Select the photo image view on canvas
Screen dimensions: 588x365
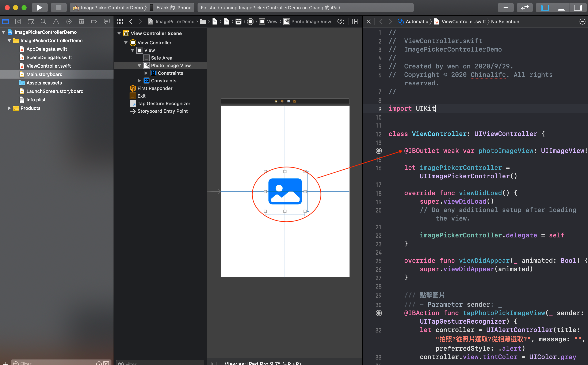[x=285, y=191]
